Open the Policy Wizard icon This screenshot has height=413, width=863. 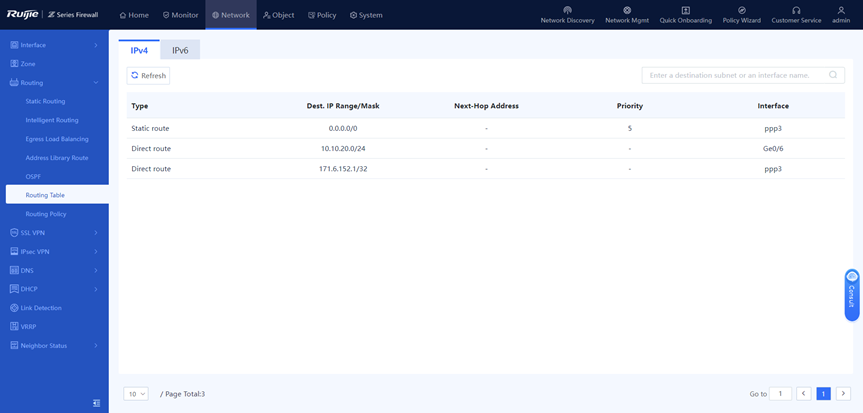pos(741,10)
